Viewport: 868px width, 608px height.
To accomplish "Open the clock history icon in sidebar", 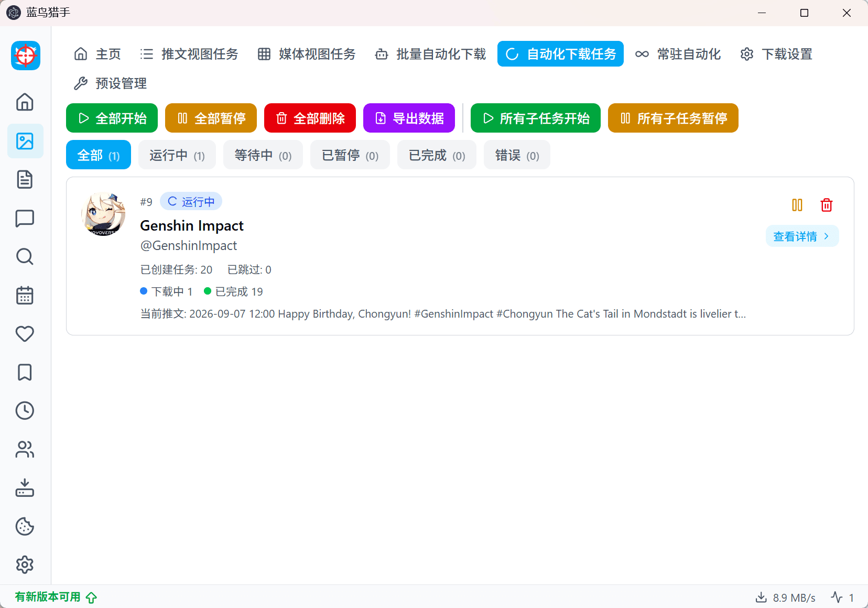I will point(25,411).
